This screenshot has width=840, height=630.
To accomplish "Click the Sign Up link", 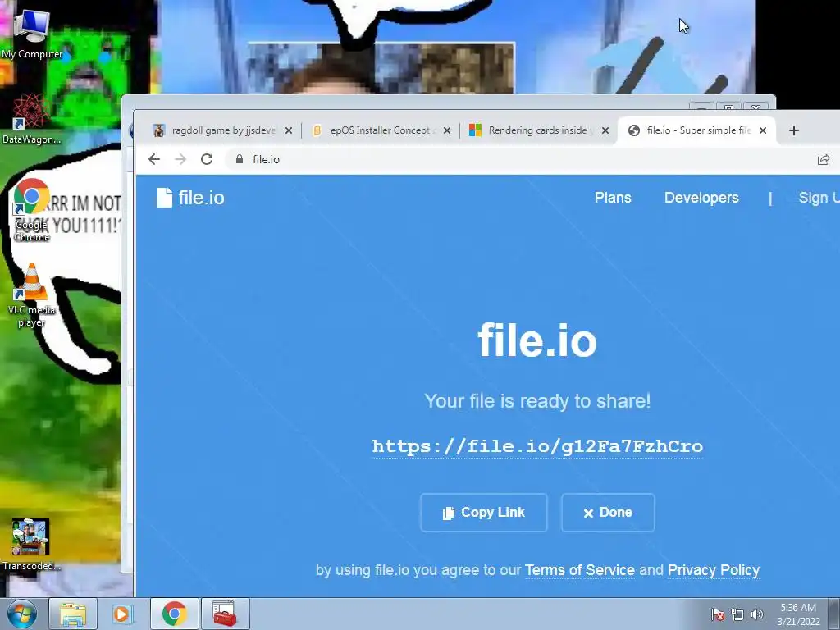I will [x=819, y=198].
